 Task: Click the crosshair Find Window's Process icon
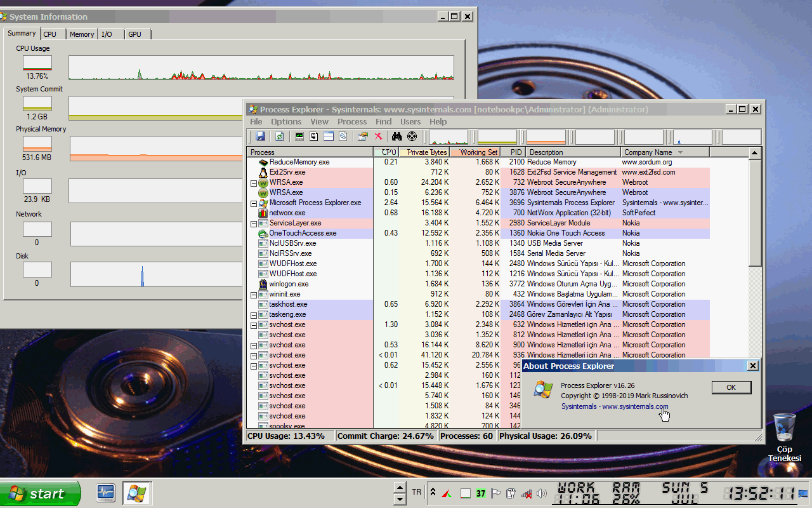pyautogui.click(x=412, y=137)
